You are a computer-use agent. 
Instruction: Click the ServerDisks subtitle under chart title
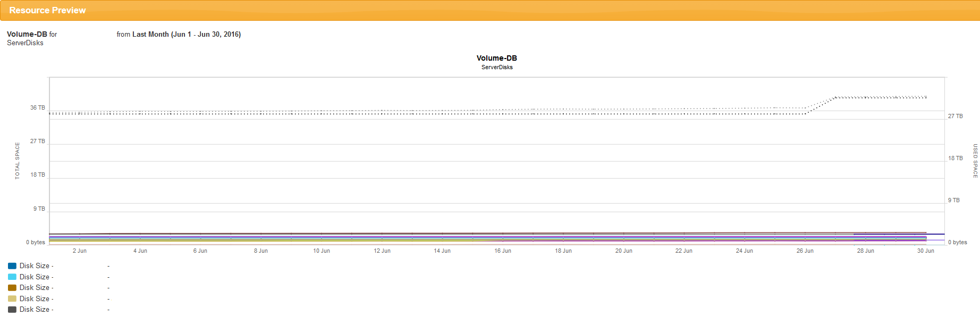497,67
